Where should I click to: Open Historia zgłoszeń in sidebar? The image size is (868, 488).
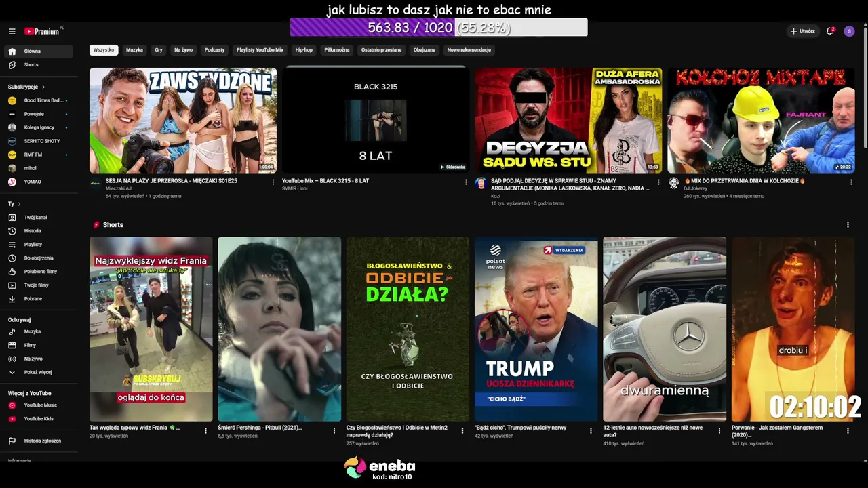[39, 441]
